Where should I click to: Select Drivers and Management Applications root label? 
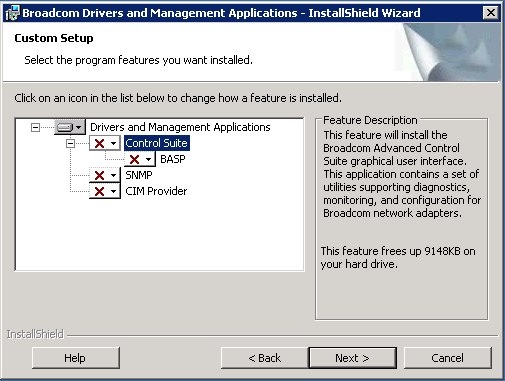point(180,127)
